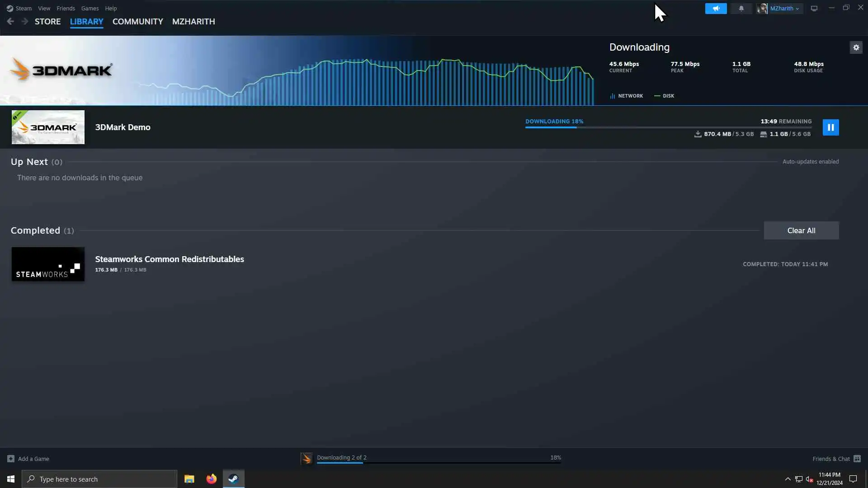Open the 3DMark Demo thumbnail

48,127
